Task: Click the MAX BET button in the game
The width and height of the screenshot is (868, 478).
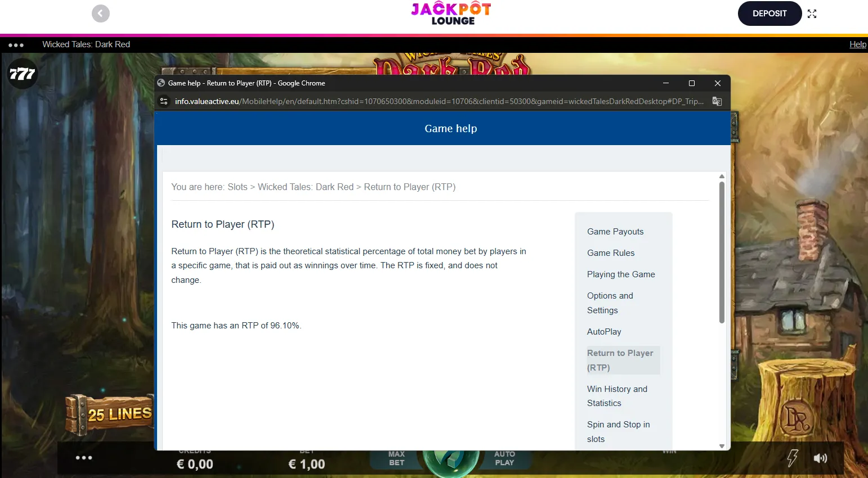Action: coord(396,458)
